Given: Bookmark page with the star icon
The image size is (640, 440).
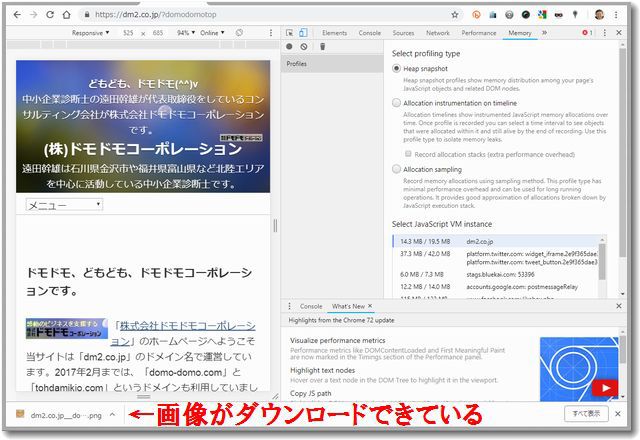Looking at the screenshot, I should coord(455,15).
